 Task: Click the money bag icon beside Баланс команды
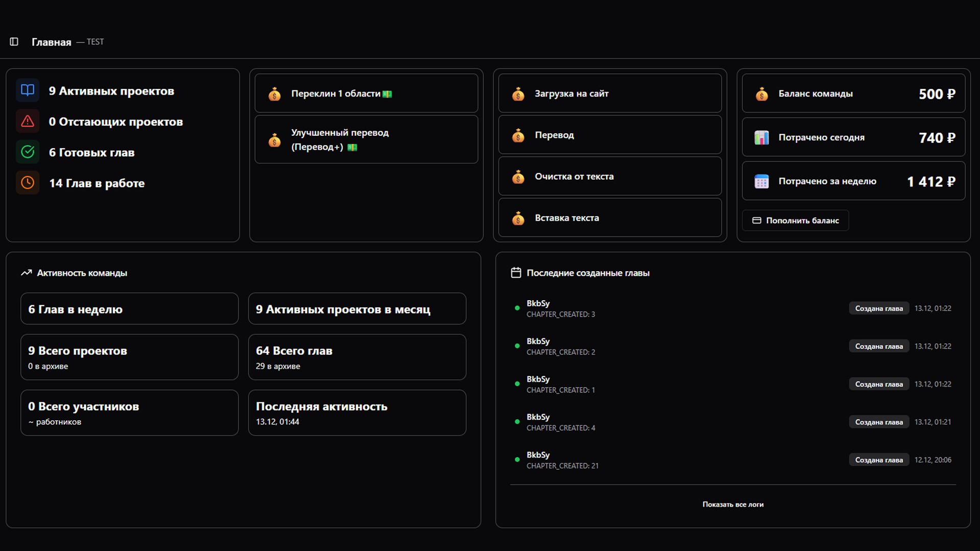761,94
